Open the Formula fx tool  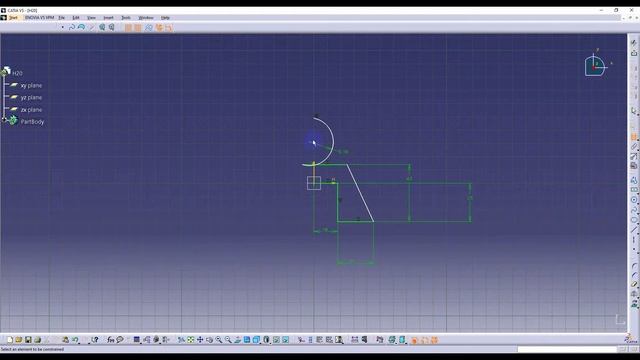pyautogui.click(x=111, y=340)
